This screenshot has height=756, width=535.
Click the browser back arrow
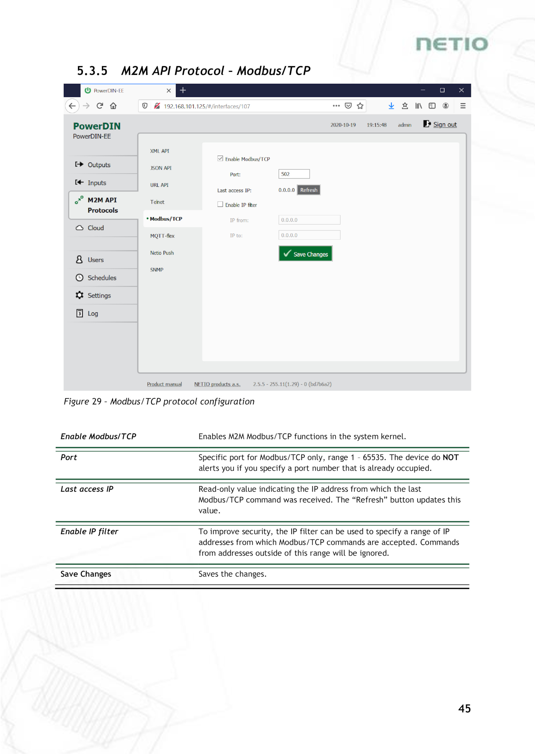[x=72, y=106]
